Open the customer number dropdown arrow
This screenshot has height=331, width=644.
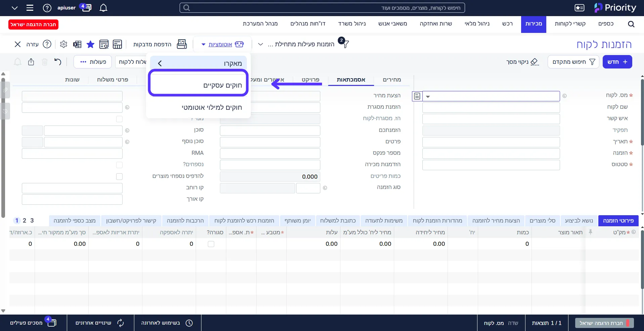[x=428, y=96]
